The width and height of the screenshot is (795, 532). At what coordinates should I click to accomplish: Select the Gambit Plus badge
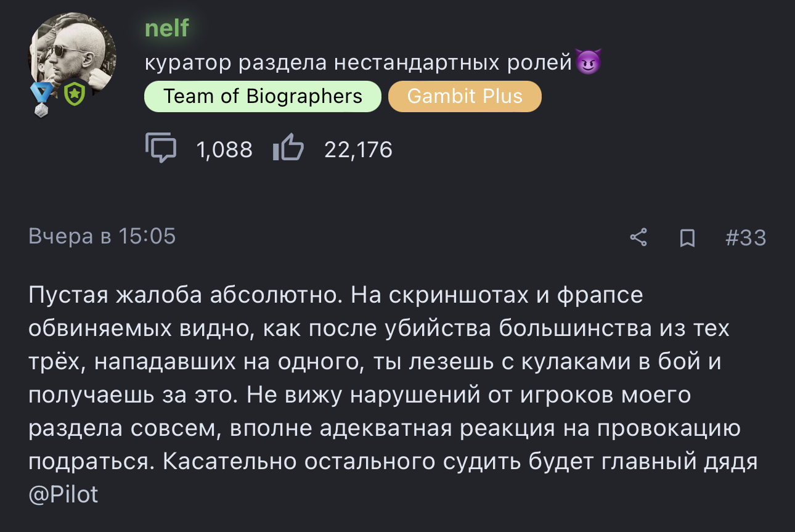465,96
